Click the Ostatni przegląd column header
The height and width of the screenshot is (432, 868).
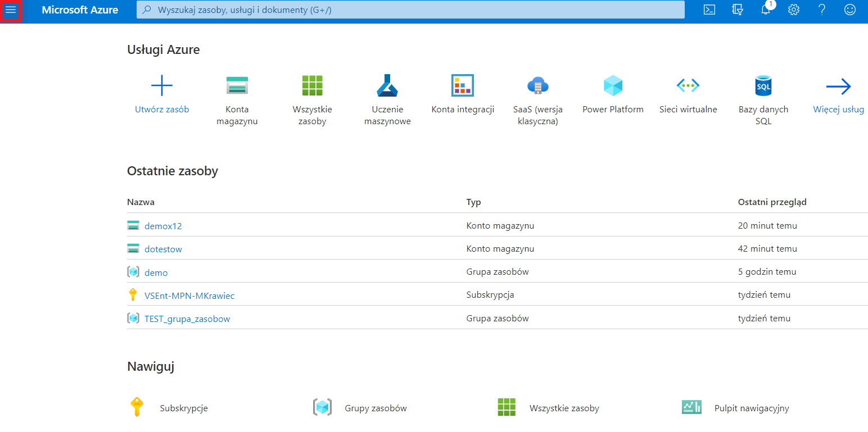pos(772,202)
